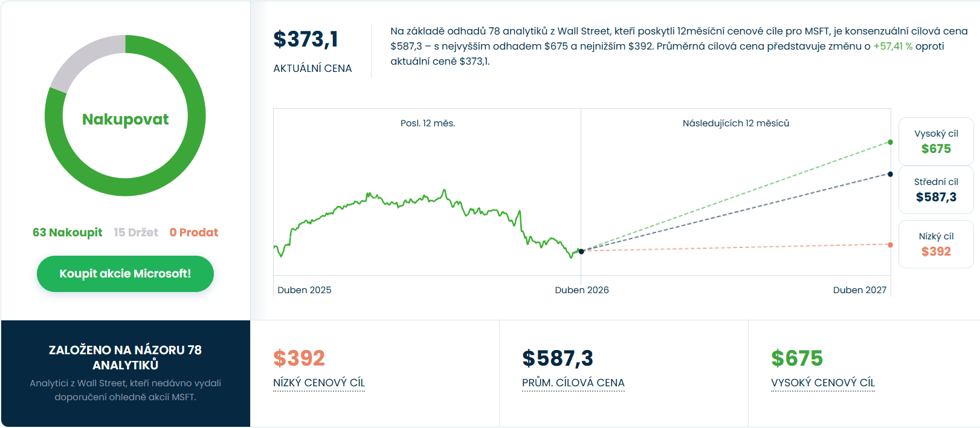Select the Vysoký cíl $675 card
980x428 pixels.
click(x=935, y=142)
